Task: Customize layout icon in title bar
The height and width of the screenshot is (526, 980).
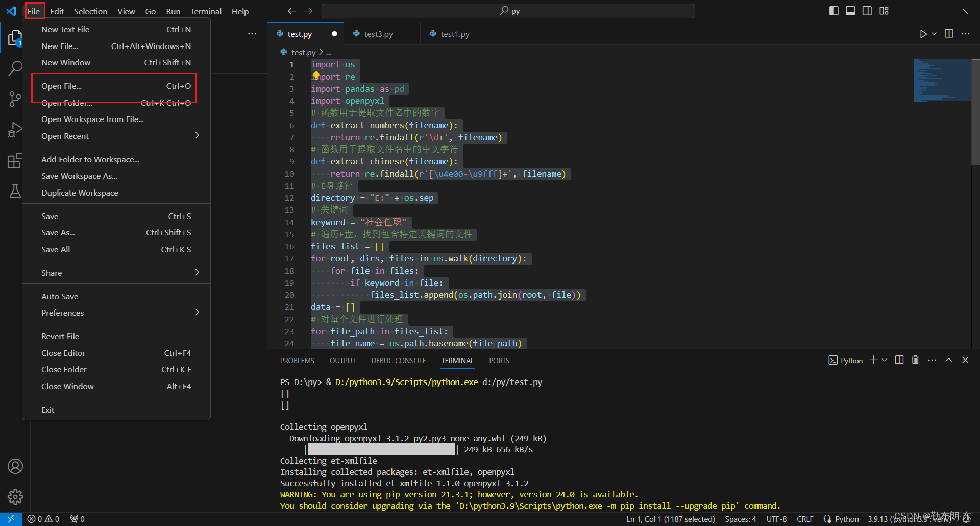Action: [x=884, y=11]
